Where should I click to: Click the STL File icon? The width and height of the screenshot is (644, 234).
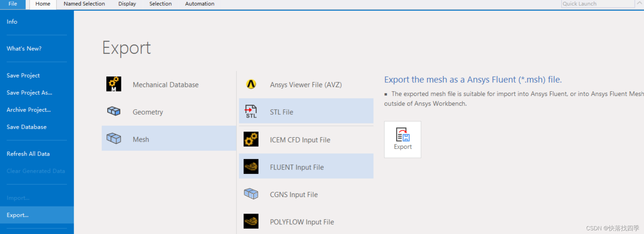251,111
